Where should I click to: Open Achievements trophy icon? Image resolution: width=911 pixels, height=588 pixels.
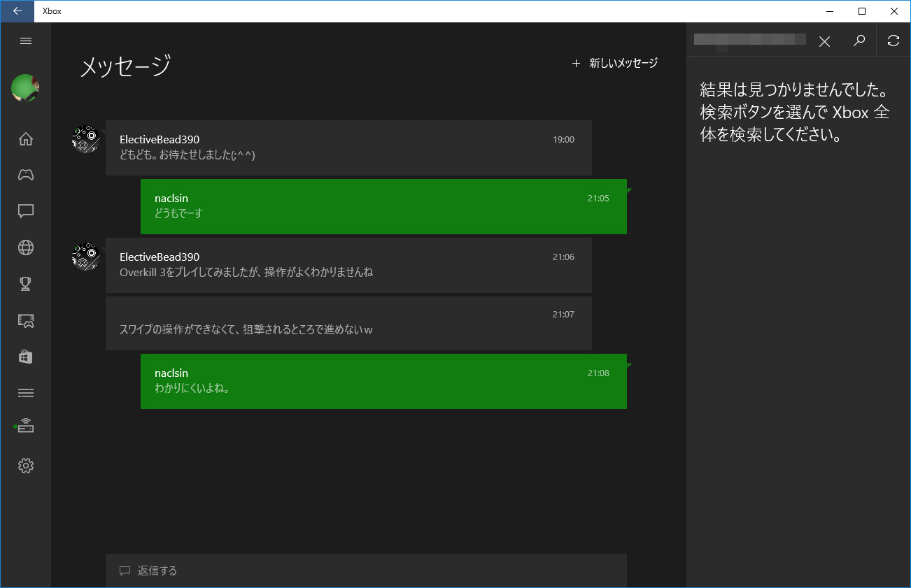pyautogui.click(x=26, y=284)
